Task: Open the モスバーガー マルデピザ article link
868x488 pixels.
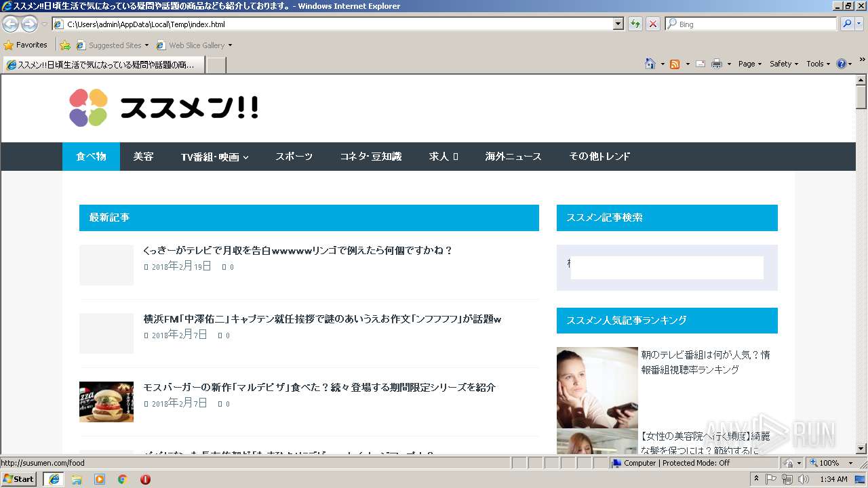Action: tap(319, 388)
